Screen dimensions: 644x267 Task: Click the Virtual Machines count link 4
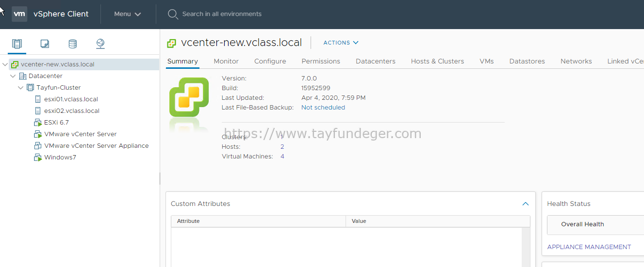tap(282, 157)
